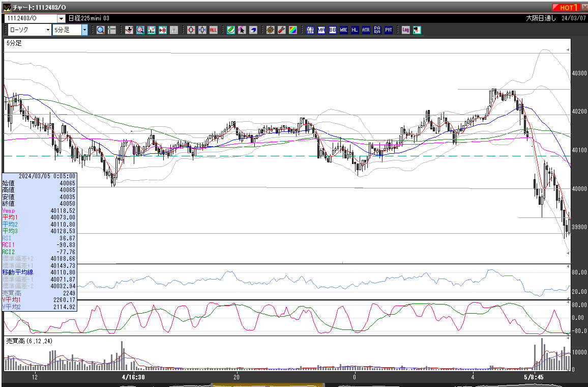Select the eraser tool
Screen dimensions: 588x387
[x=253, y=30]
